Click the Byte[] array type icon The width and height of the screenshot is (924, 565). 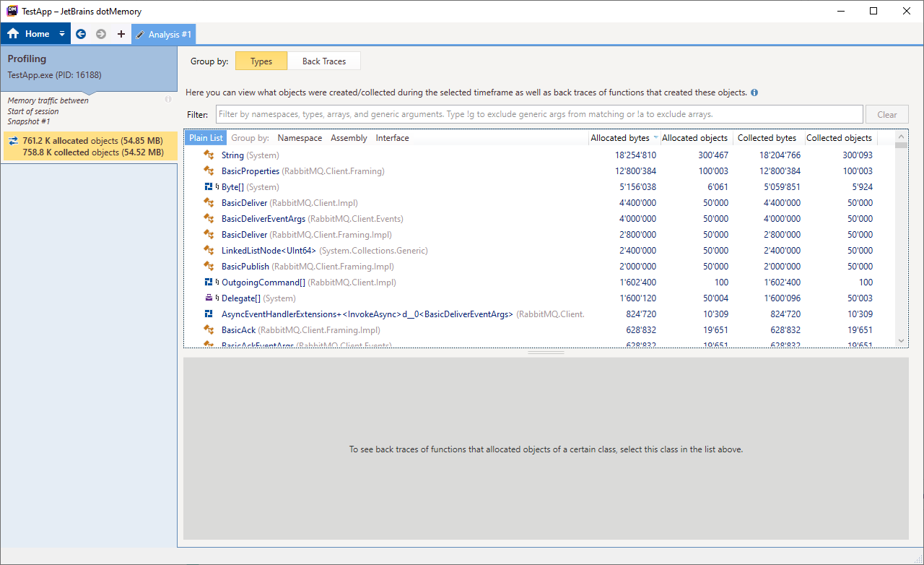point(209,187)
